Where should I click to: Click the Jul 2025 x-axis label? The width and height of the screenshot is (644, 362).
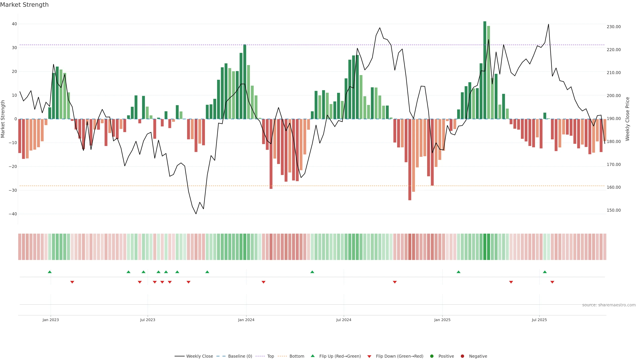539,320
